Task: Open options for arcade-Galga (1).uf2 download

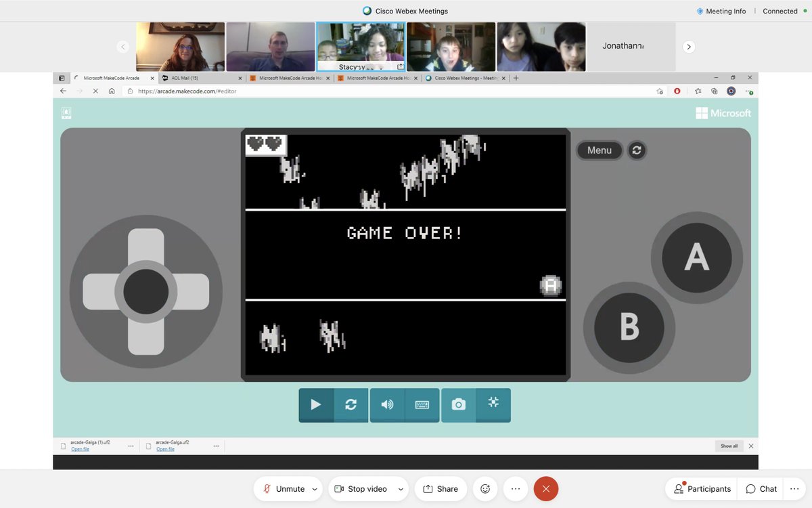Action: [131, 446]
